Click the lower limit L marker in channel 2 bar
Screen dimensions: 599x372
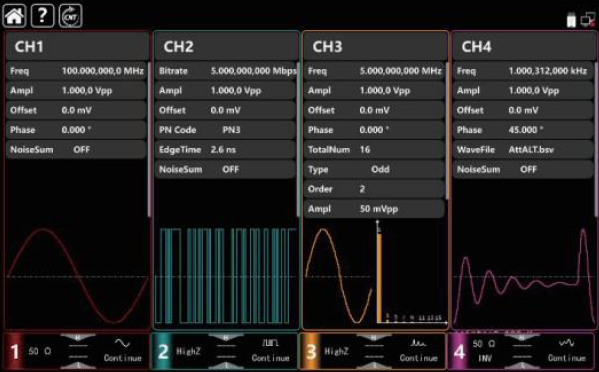coord(226,366)
